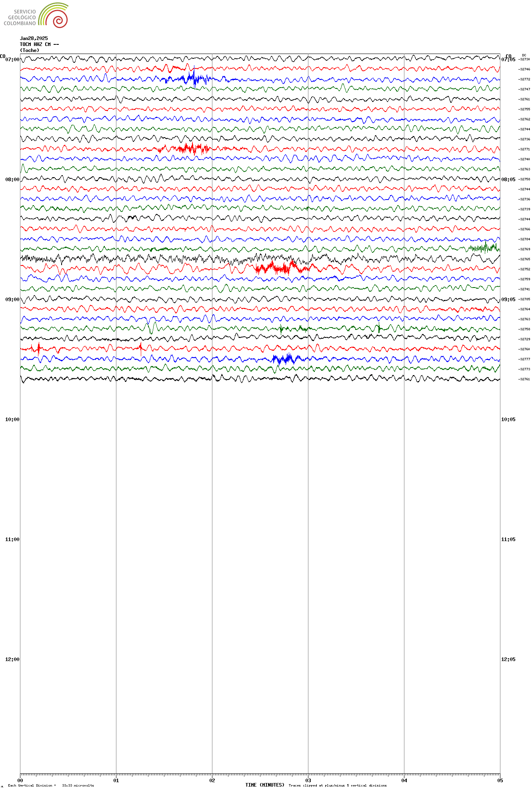Click the 03 minute mark on bottom axis
Screen dimensions: 532x791
pos(308,780)
